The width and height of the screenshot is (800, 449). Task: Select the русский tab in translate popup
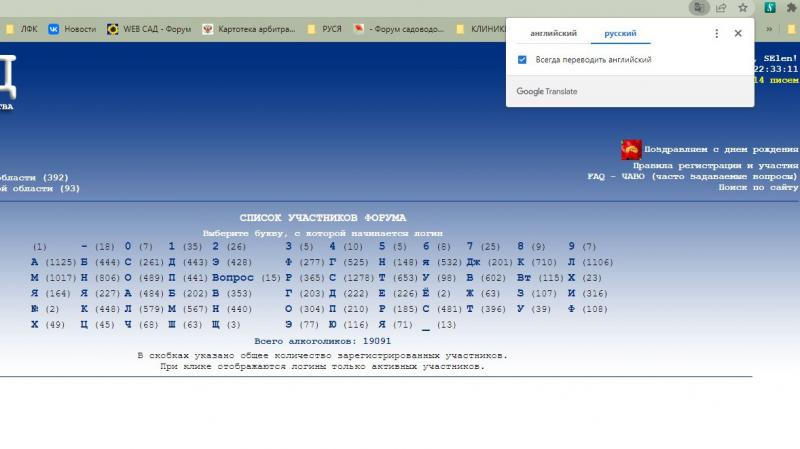pos(620,34)
